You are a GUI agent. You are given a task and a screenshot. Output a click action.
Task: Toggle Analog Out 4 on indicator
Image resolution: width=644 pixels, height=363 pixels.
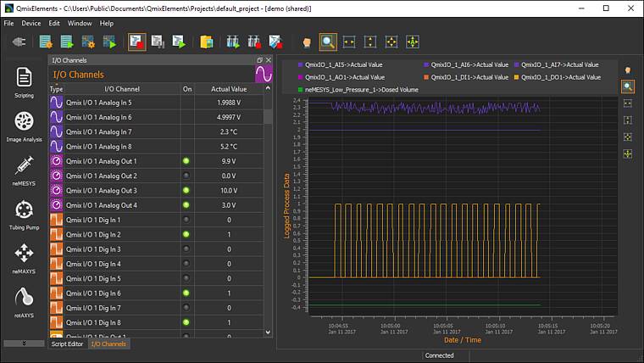pos(186,205)
